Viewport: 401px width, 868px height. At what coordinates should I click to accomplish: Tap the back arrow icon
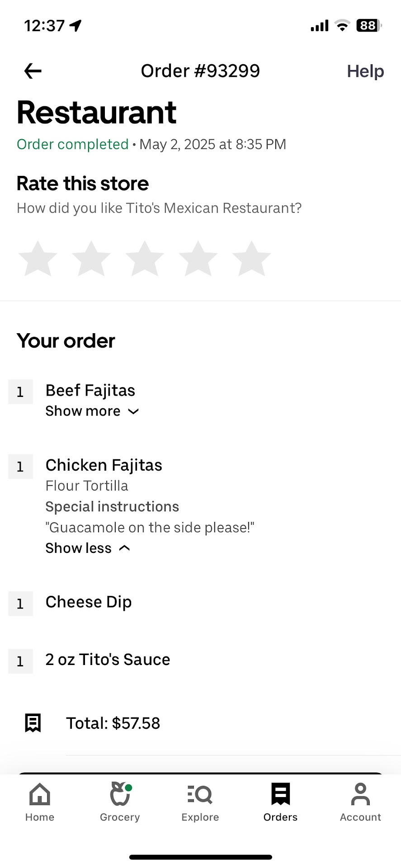tap(33, 71)
